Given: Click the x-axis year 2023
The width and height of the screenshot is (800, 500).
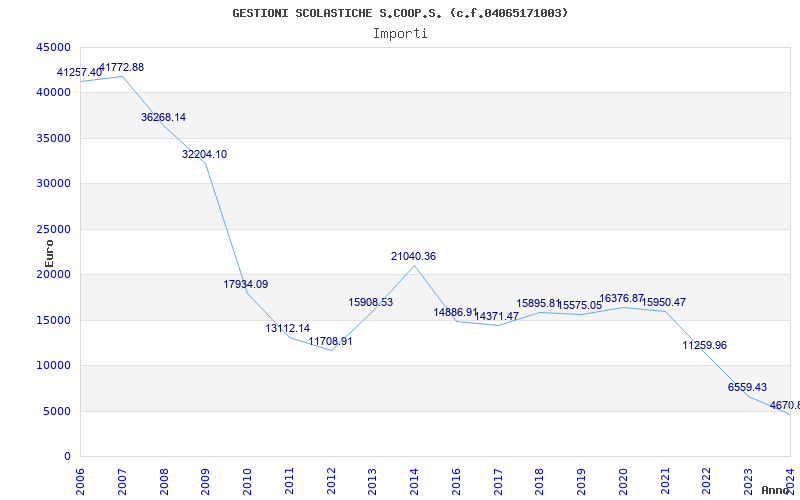Looking at the screenshot, I should coord(748,481).
